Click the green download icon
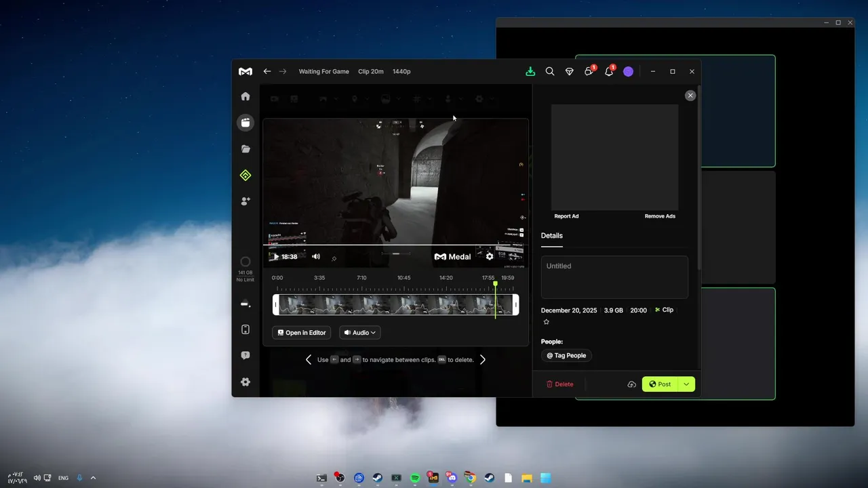 click(x=530, y=71)
